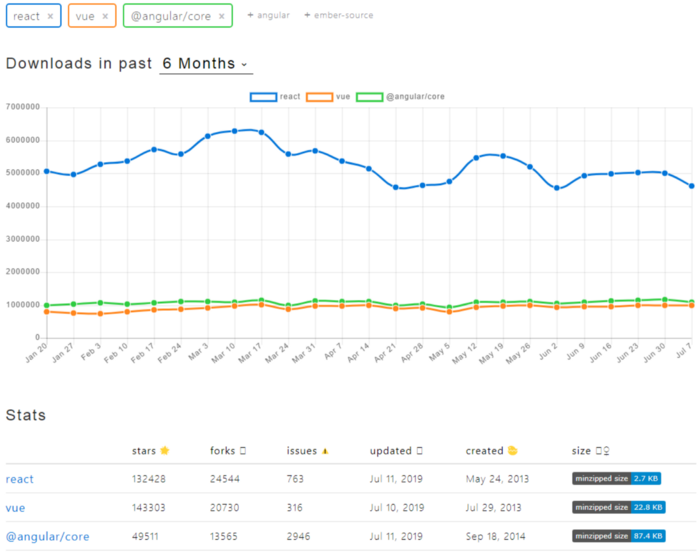The width and height of the screenshot is (700, 553).
Task: Open the react link in Stats table
Action: coord(20,480)
